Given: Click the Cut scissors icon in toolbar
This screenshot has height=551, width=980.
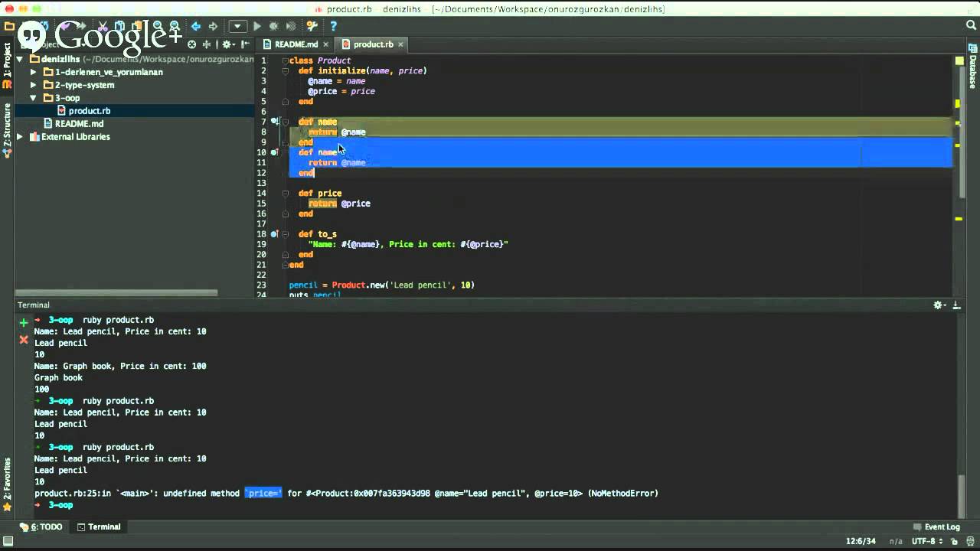Looking at the screenshot, I should pos(102,27).
